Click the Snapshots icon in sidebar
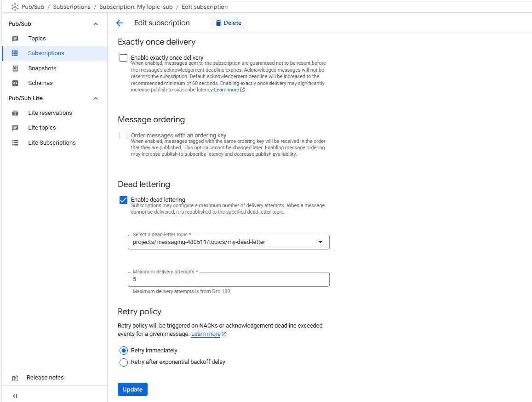This screenshot has height=402, width=532. point(15,68)
